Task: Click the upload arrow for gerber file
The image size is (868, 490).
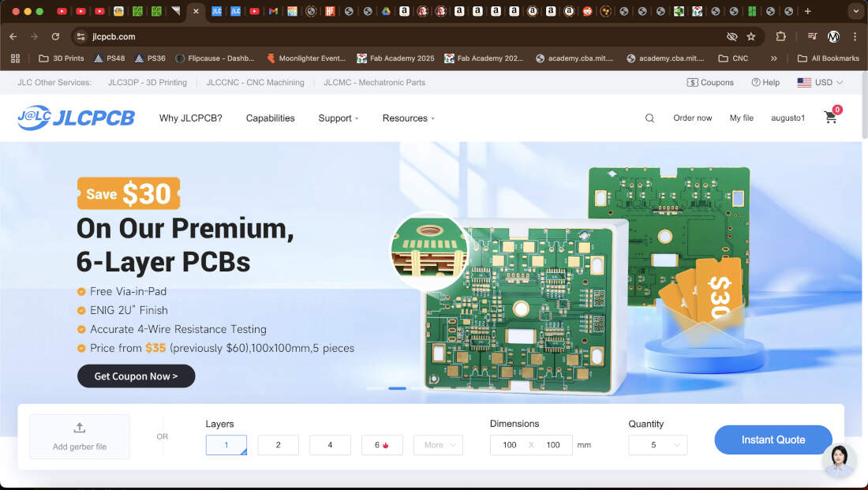Action: click(x=79, y=428)
